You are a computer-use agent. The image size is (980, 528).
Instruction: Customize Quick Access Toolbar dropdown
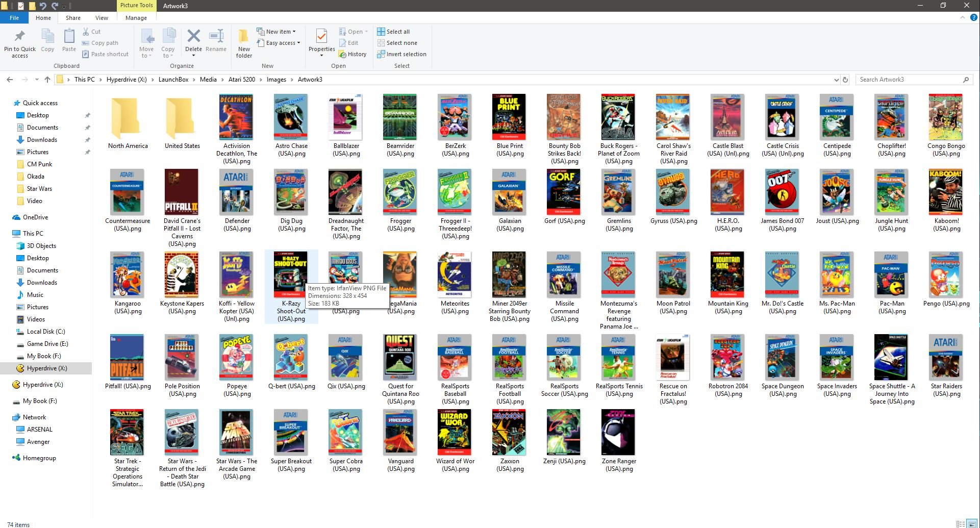(64, 6)
